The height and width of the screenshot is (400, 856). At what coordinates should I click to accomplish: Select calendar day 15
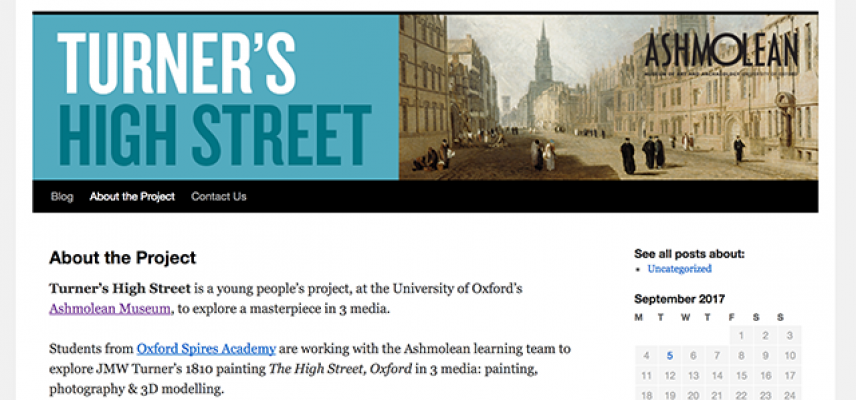741,376
